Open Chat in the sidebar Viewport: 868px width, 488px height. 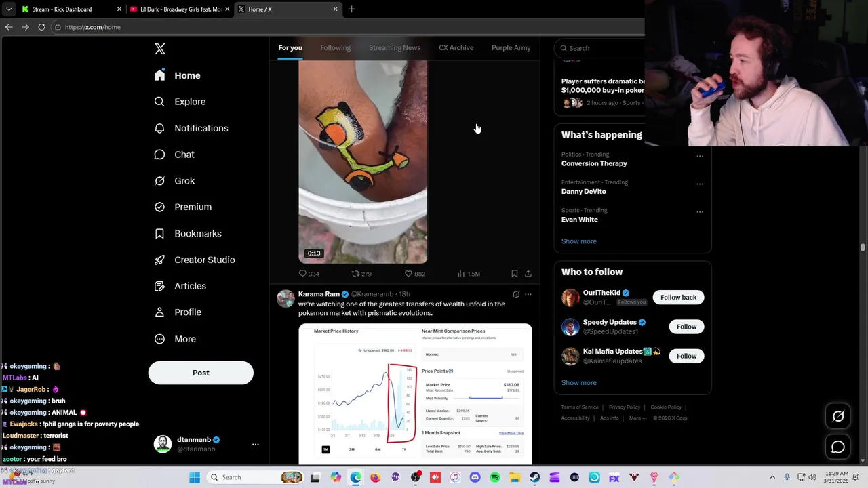click(174, 155)
